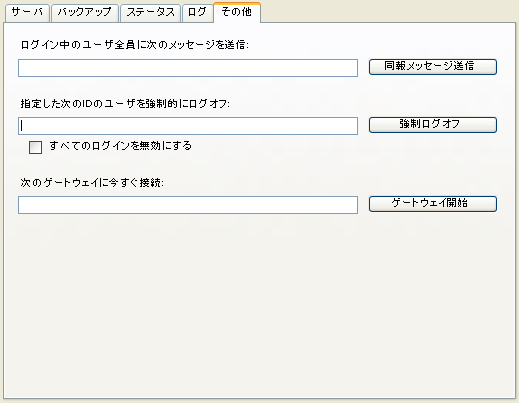Click the すべてのログインを無効にする label text
Image resolution: width=519 pixels, height=403 pixels.
(120, 146)
